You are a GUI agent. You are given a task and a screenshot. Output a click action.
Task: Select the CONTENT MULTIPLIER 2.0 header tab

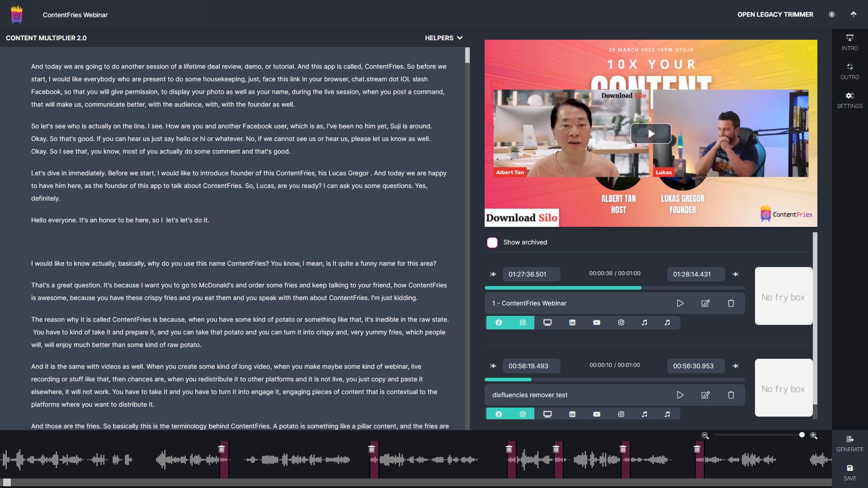(46, 38)
